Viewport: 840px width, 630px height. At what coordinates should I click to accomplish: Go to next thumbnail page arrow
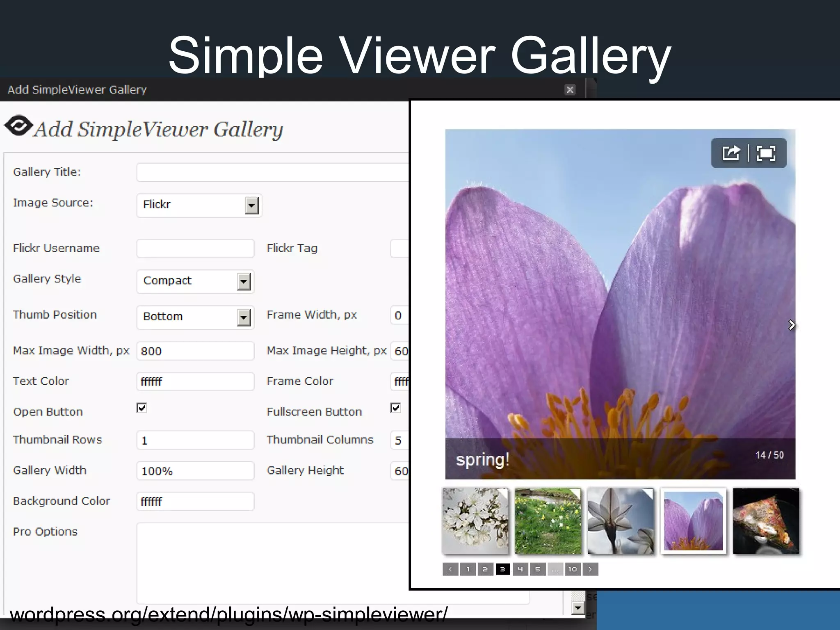590,569
